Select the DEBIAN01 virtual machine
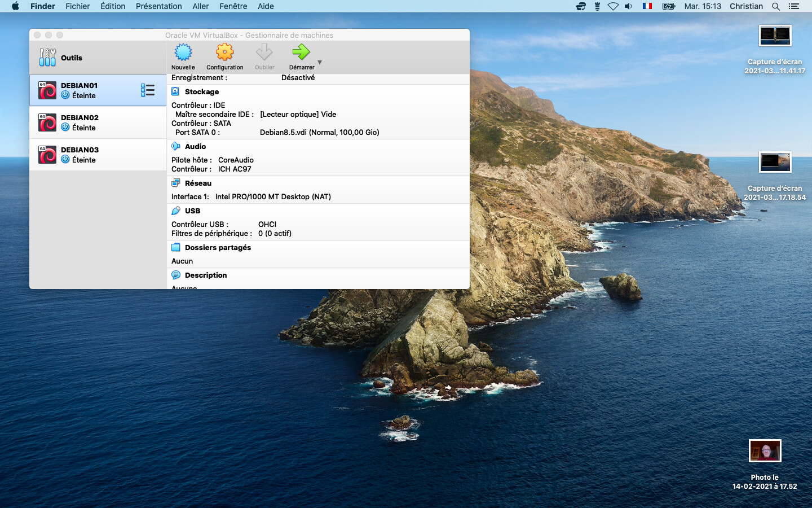 click(98, 90)
